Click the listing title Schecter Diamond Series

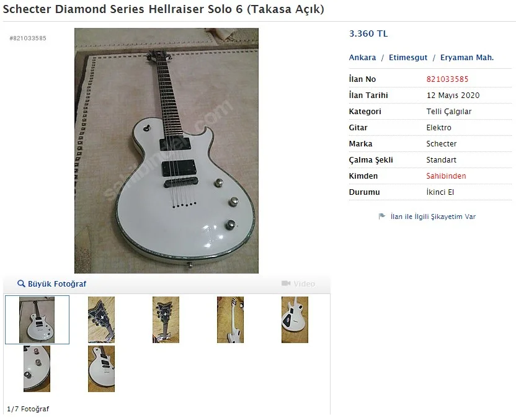click(x=164, y=9)
